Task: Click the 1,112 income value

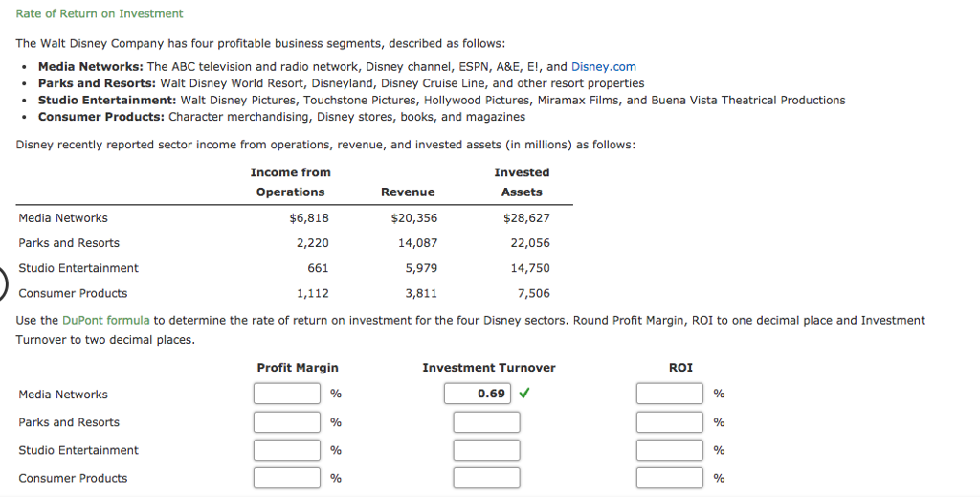Action: pyautogui.click(x=313, y=293)
